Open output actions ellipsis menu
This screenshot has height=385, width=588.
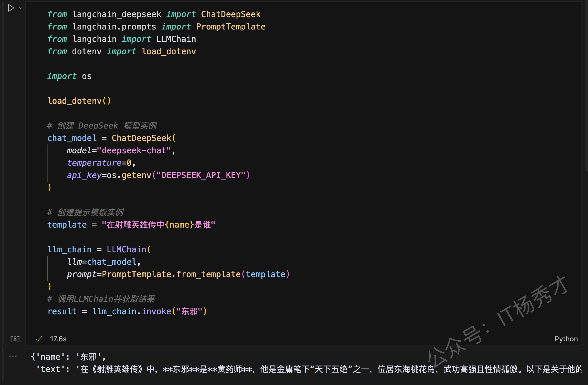coord(13,356)
